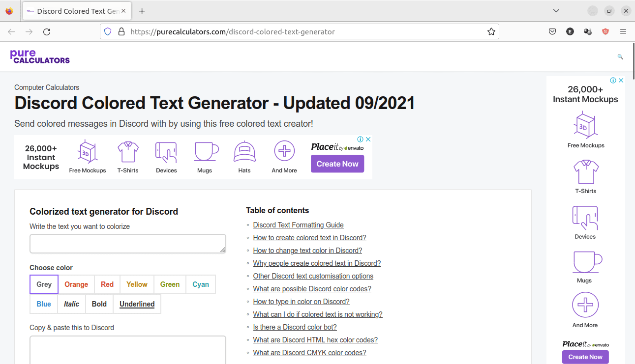Click the Hats icon in banner ad
The width and height of the screenshot is (635, 364).
pyautogui.click(x=244, y=151)
